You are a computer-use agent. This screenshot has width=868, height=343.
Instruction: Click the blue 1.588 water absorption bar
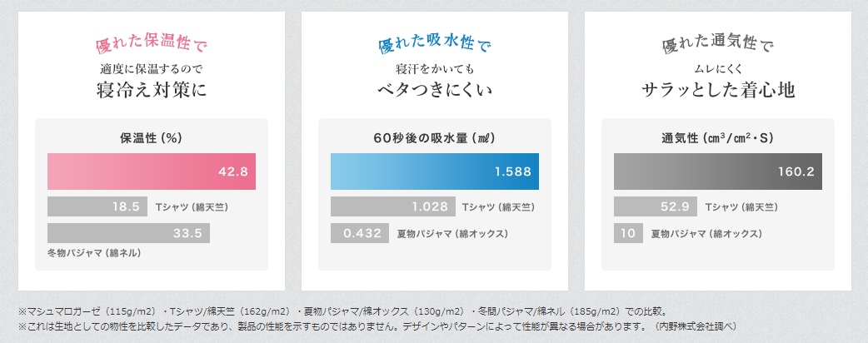pos(434,171)
